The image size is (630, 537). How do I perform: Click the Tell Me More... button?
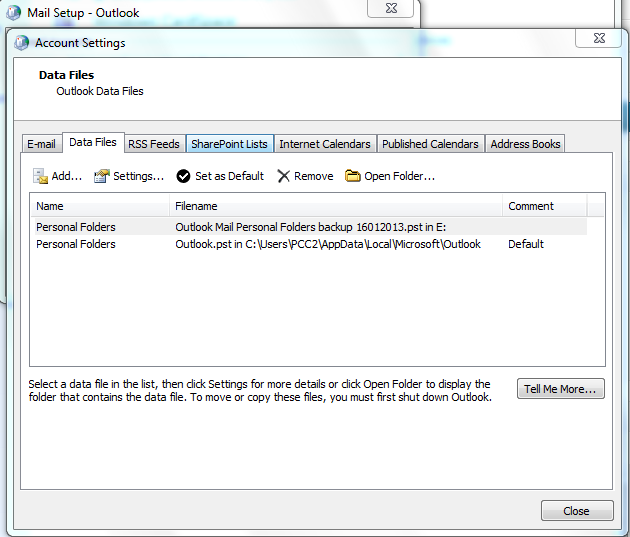click(560, 389)
